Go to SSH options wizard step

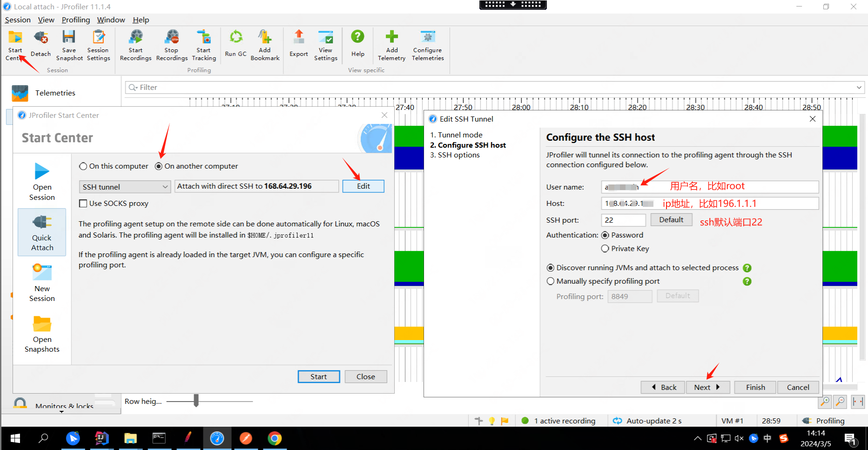click(x=455, y=155)
